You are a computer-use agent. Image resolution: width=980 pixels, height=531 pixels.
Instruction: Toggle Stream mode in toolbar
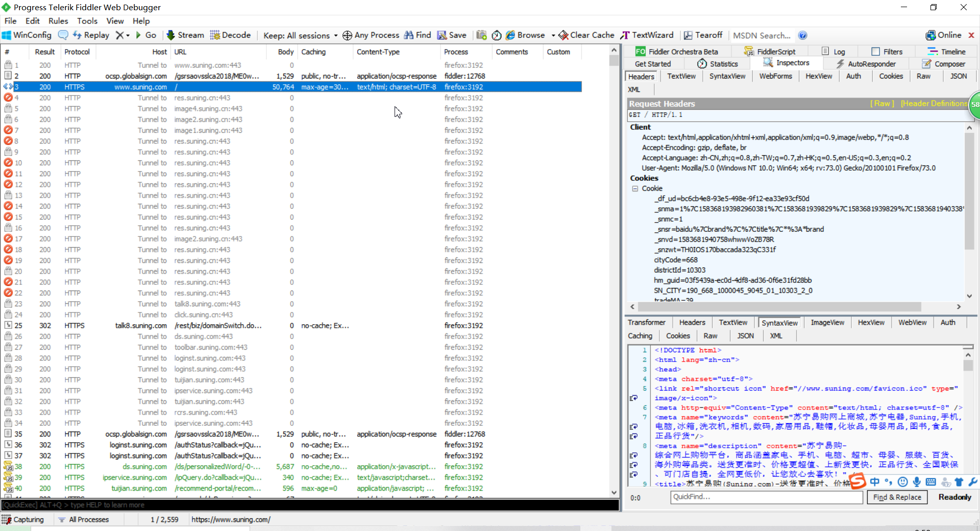[x=185, y=35]
